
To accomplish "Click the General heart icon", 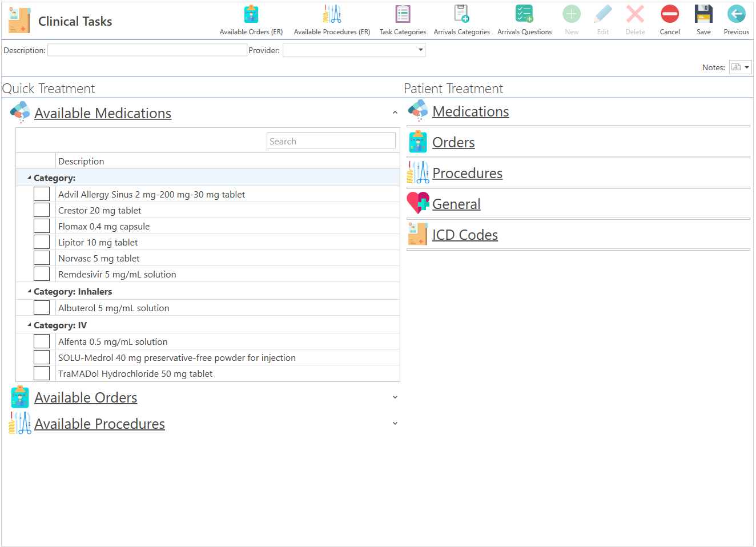I will tap(418, 203).
